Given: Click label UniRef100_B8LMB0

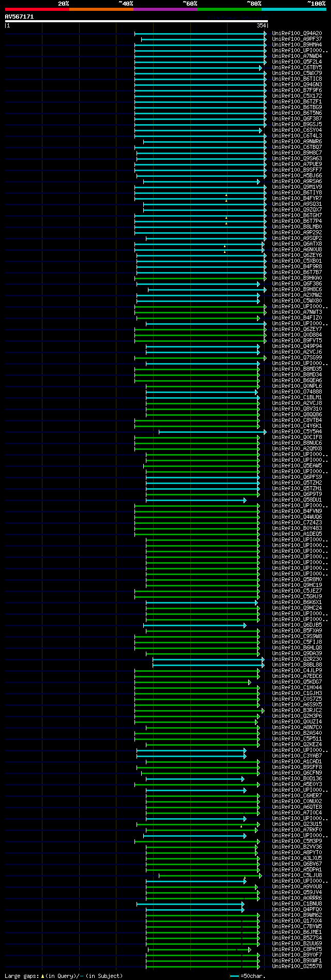Looking at the screenshot, I should pyautogui.click(x=297, y=227).
